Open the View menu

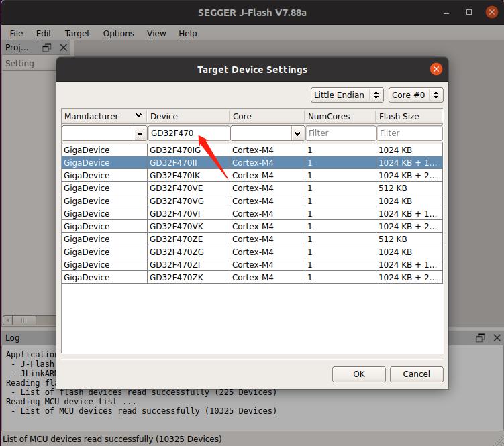click(x=156, y=34)
